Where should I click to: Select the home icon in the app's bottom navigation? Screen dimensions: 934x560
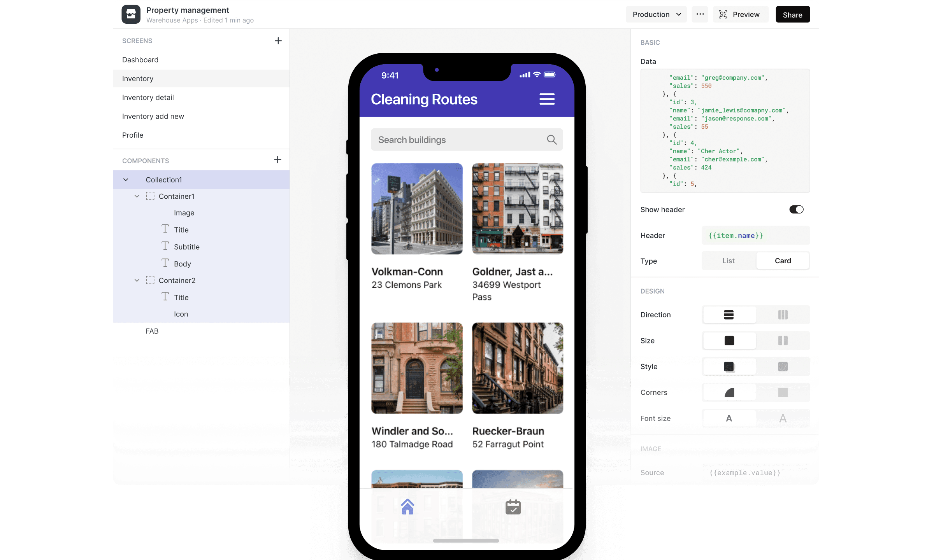click(x=407, y=507)
